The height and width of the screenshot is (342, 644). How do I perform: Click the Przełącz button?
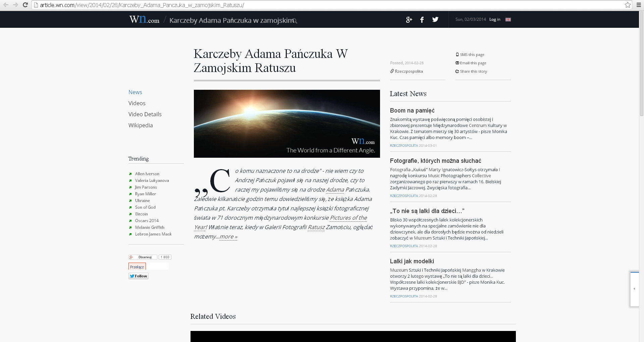tap(137, 267)
